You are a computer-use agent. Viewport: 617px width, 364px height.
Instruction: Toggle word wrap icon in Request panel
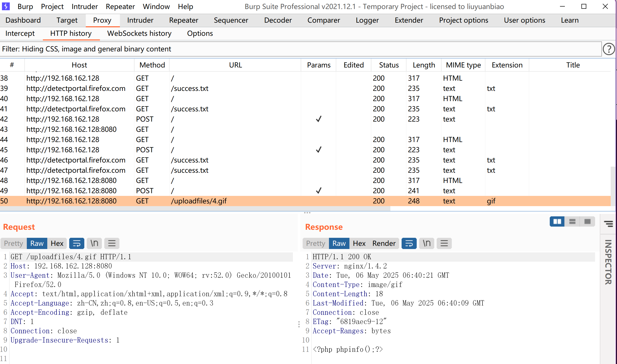tap(77, 243)
